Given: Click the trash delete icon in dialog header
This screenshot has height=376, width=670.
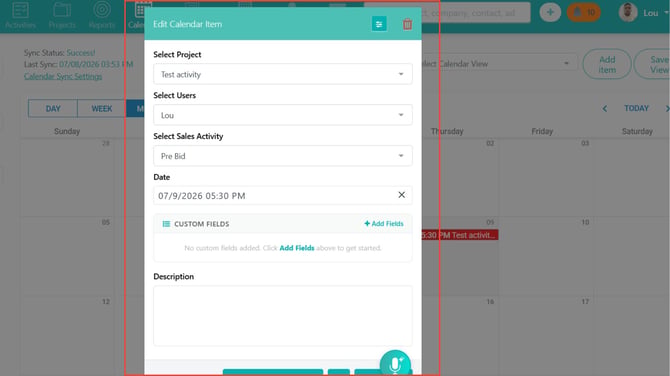Looking at the screenshot, I should tap(407, 24).
